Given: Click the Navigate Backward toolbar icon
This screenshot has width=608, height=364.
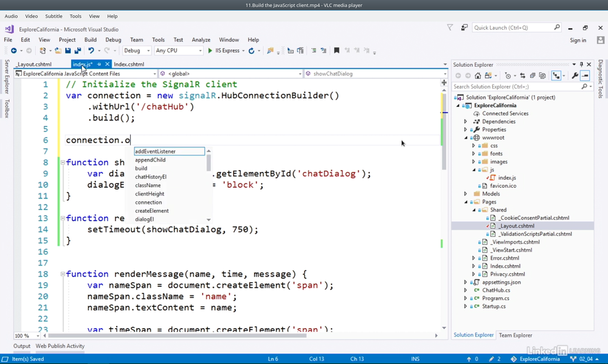Looking at the screenshot, I should (13, 51).
